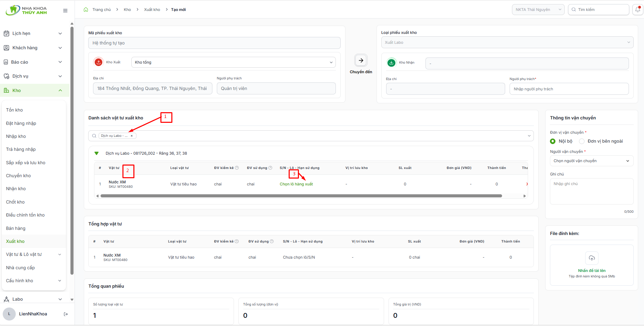Open Chọn người vận chuyển dropdown

[592, 161]
